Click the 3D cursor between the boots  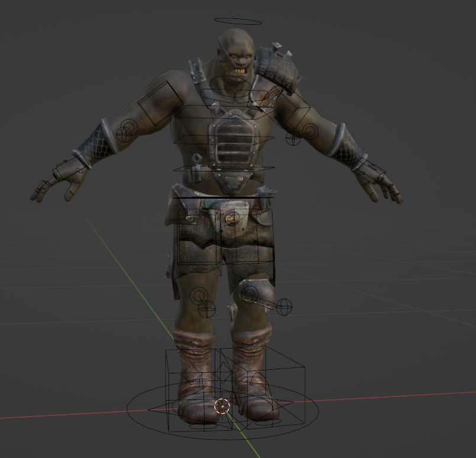click(x=222, y=406)
